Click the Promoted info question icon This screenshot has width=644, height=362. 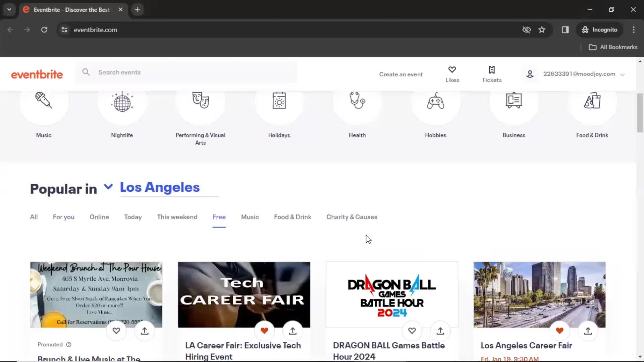tap(69, 345)
